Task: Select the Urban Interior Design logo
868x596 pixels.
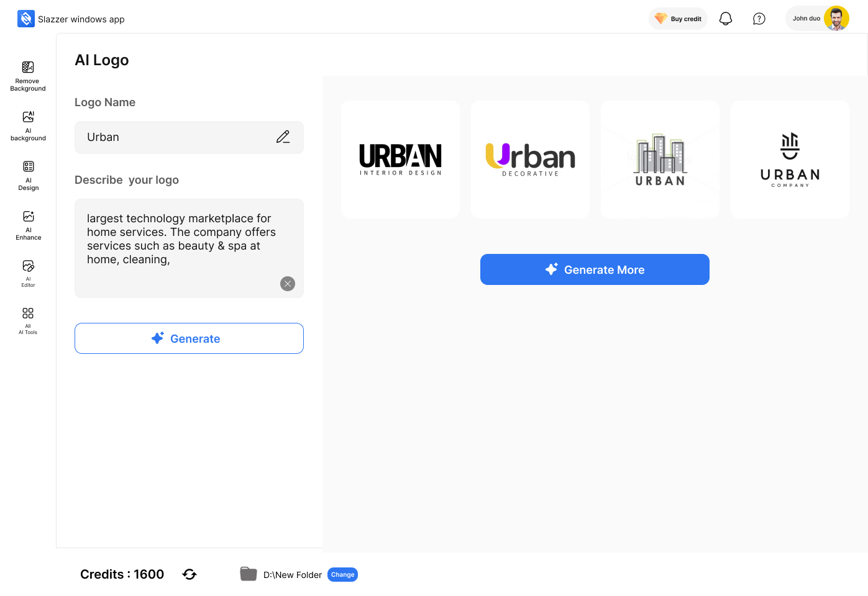Action: pos(401,160)
